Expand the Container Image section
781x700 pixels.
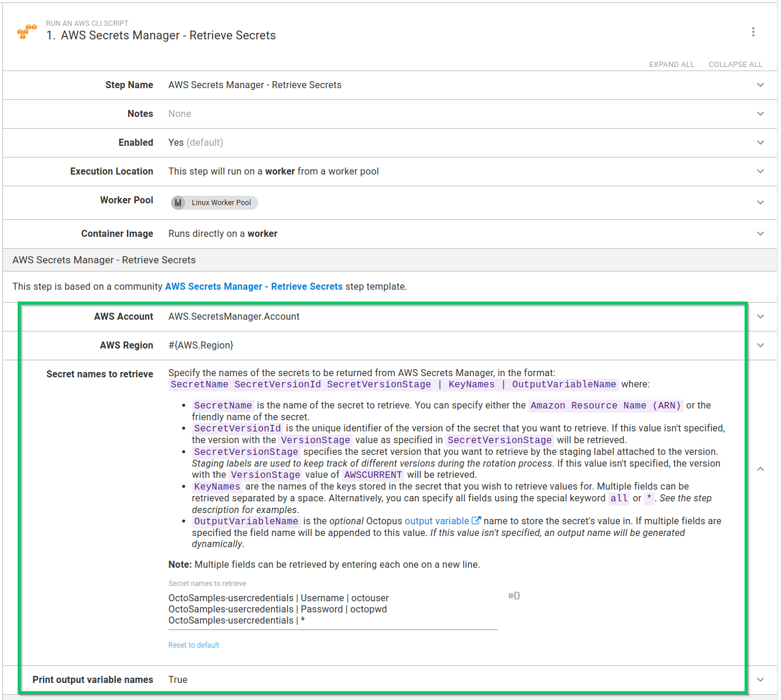pos(760,233)
